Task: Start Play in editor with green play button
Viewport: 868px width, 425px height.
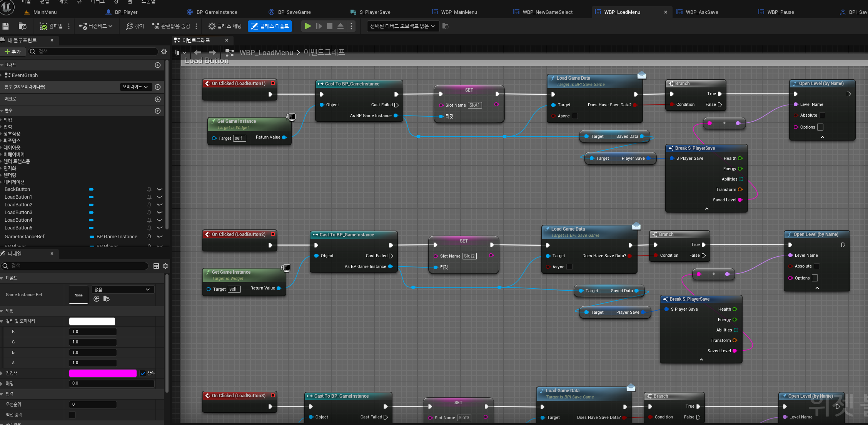Action: coord(308,26)
